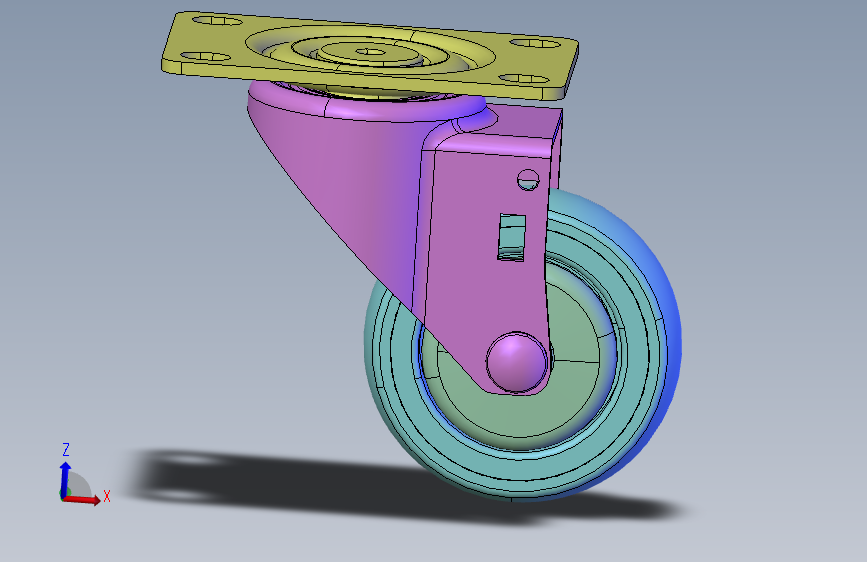Image resolution: width=867 pixels, height=562 pixels.
Task: Click the purple domed axle cap
Action: (516, 362)
